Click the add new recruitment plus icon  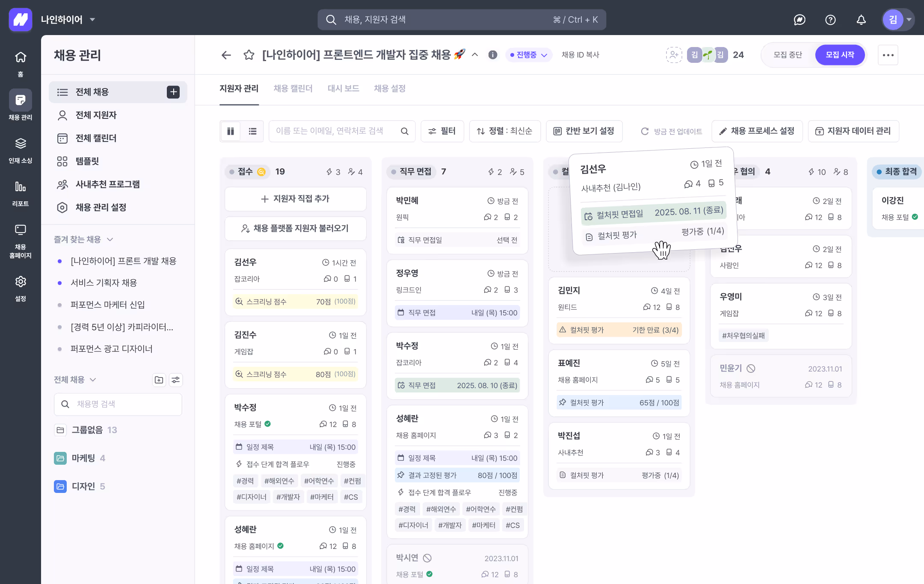click(173, 92)
